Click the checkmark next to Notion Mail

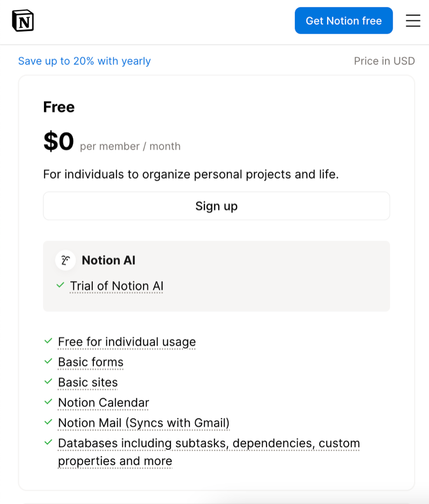point(48,423)
